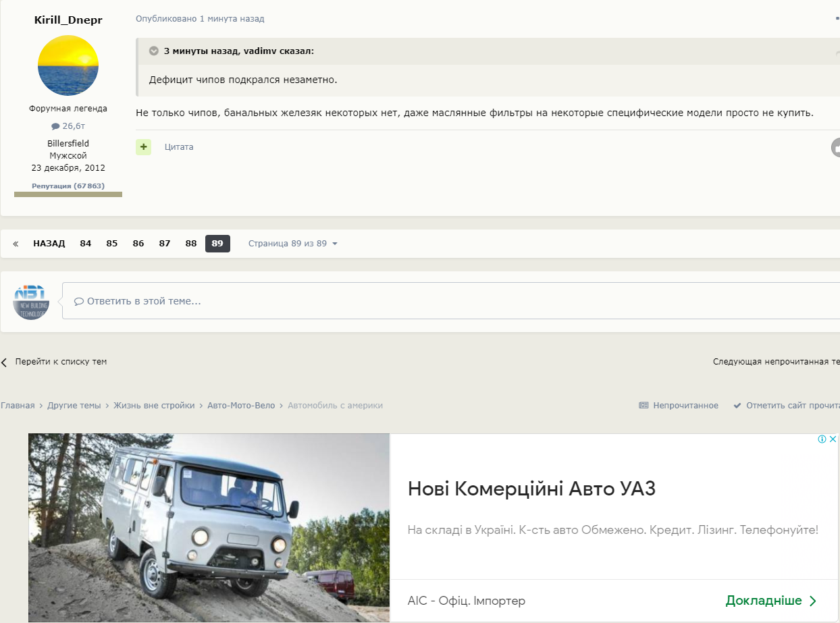Open the Репутация (67 863) link
The height and width of the screenshot is (623, 840).
68,186
